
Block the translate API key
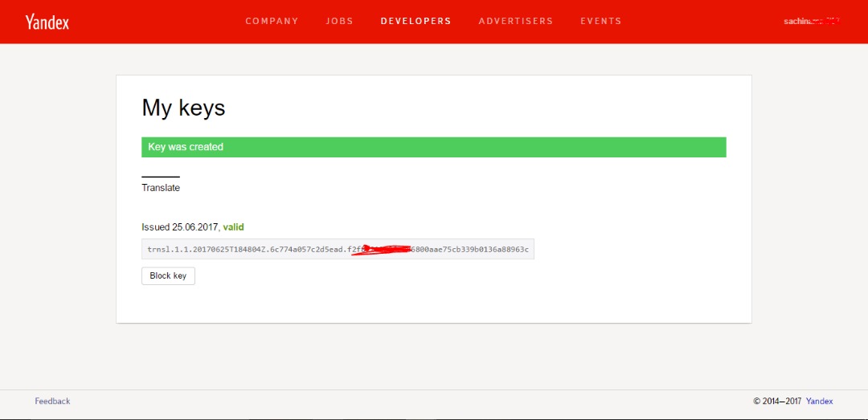click(x=168, y=275)
